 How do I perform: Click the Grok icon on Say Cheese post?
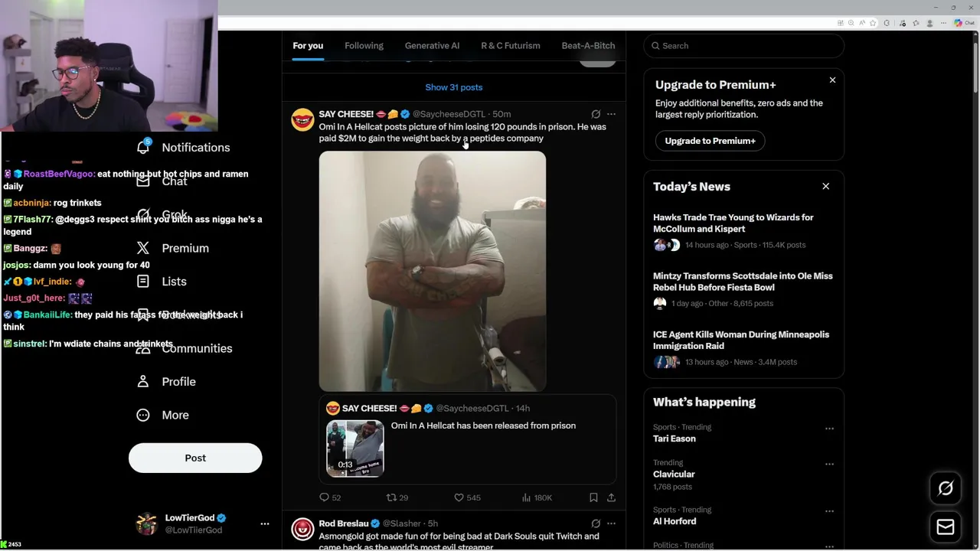[596, 114]
